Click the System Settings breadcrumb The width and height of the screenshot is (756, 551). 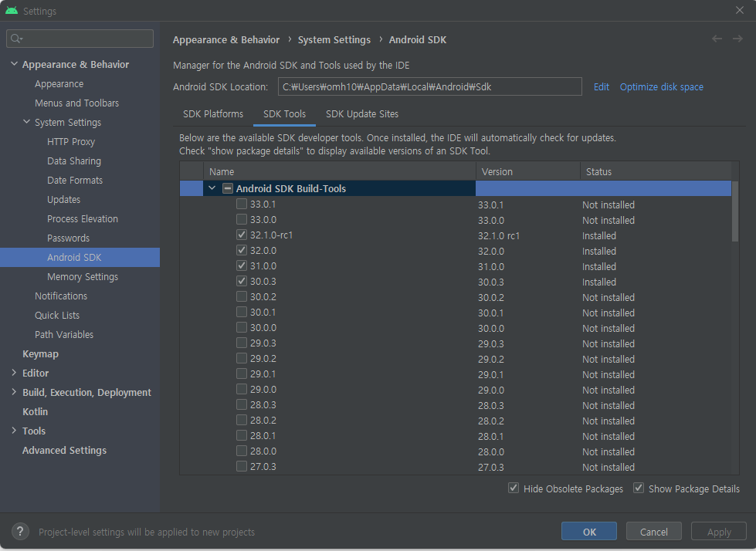pos(334,39)
